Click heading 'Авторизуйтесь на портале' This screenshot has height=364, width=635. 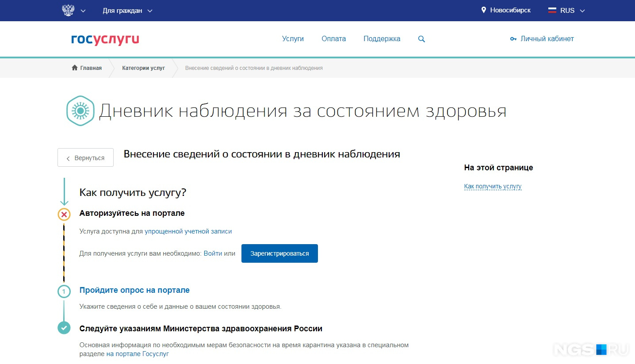132,213
